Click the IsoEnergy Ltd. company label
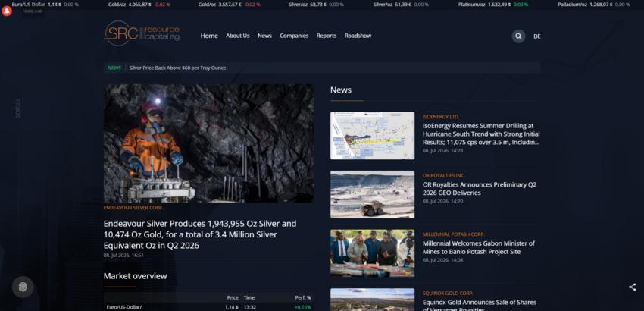This screenshot has height=311, width=644. click(441, 117)
